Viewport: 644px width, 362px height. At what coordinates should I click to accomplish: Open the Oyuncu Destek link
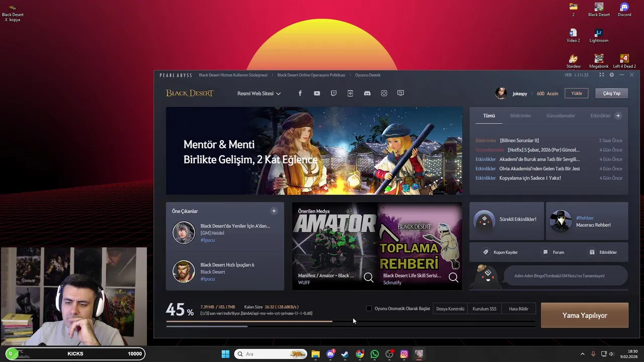(x=368, y=75)
